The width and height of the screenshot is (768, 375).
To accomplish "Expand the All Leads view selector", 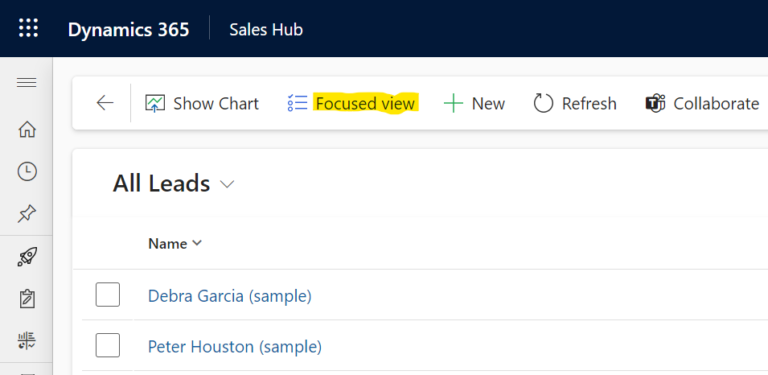I will click(x=227, y=185).
